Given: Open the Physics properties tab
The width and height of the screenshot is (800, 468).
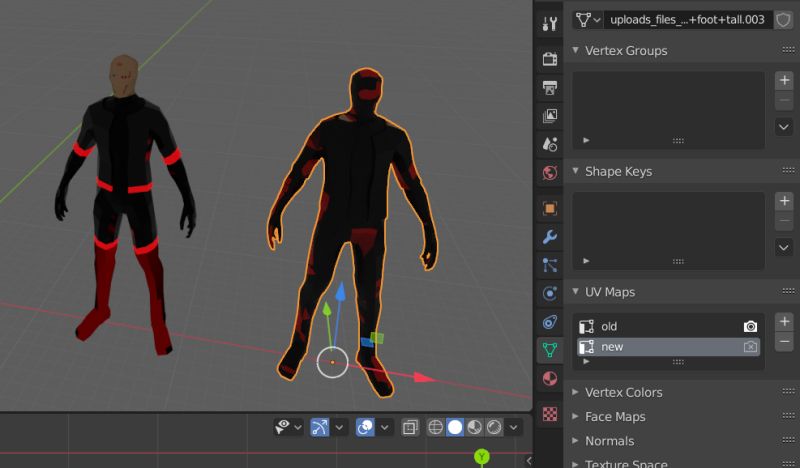Looking at the screenshot, I should (549, 293).
